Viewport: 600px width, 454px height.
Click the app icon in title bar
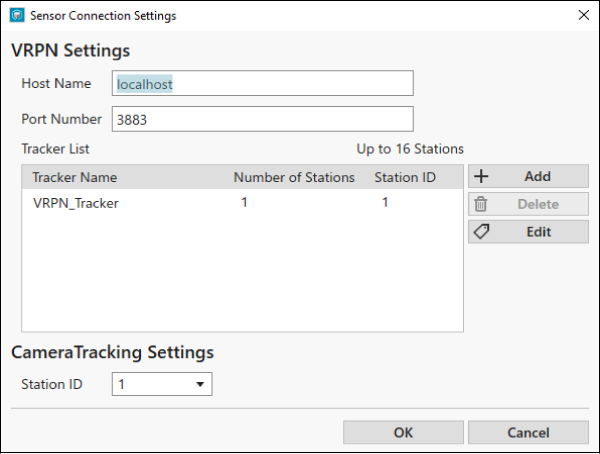pos(17,15)
